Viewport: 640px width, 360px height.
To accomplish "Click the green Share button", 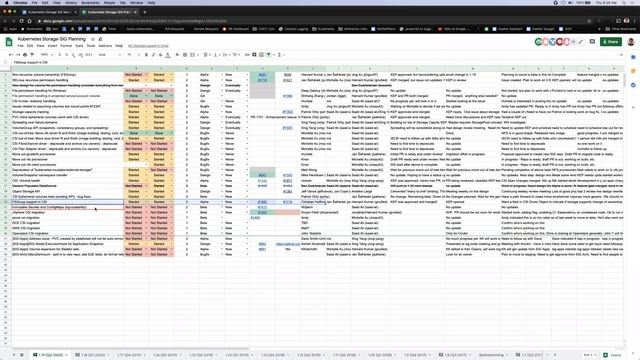I will tap(611, 42).
